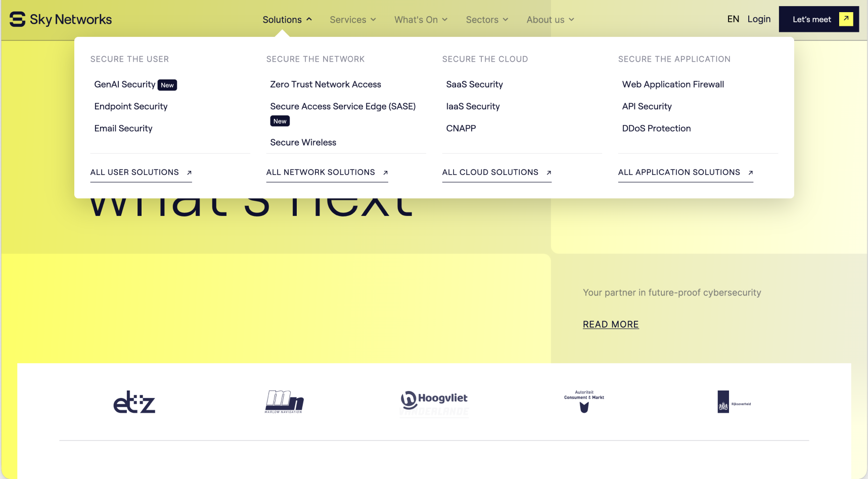
Task: Go to All User Solutions
Action: 141,172
